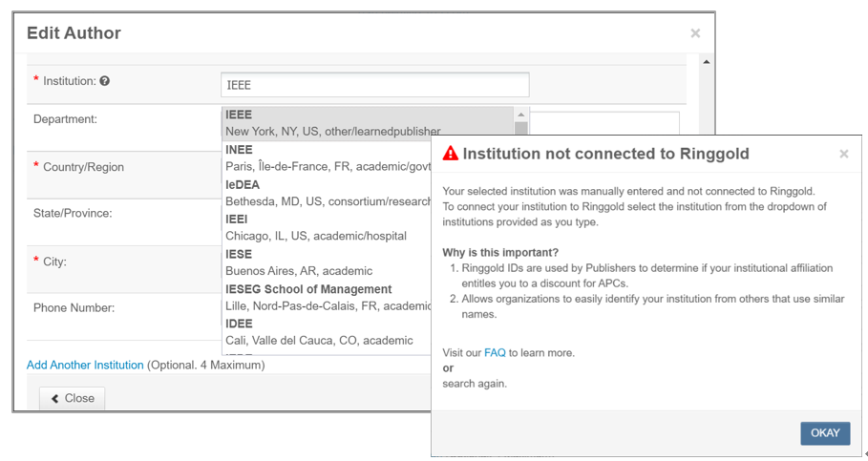Close the Edit Author dialog with X
The image size is (868, 461).
tap(695, 33)
